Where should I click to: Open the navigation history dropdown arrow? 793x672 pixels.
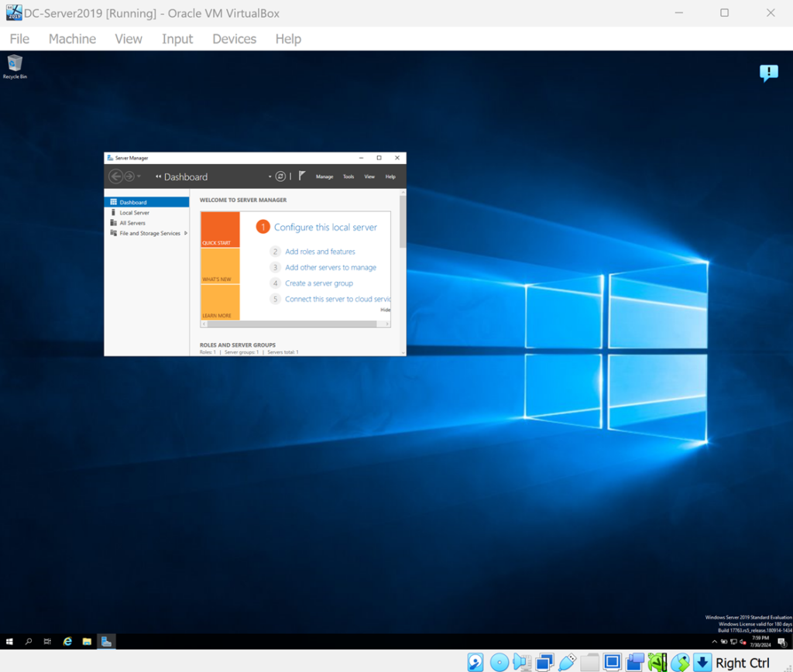click(139, 177)
